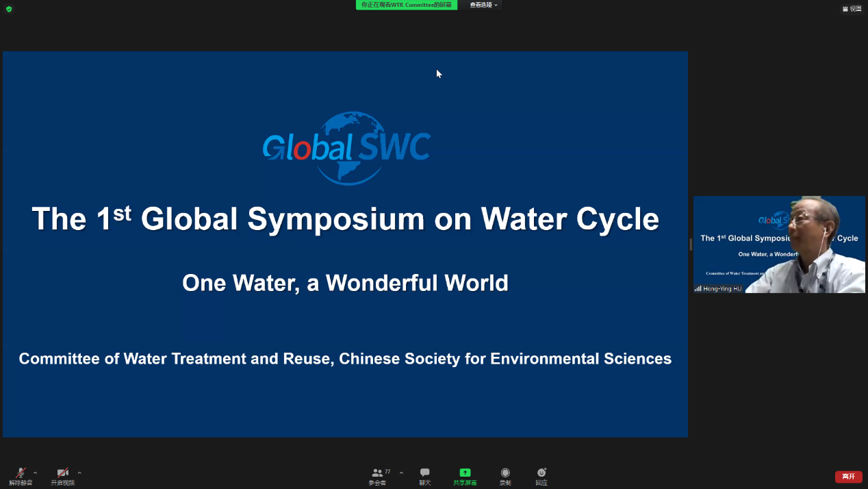The width and height of the screenshot is (868, 489).
Task: Click the slide title about Water Cycle symposium
Action: pyautogui.click(x=345, y=219)
